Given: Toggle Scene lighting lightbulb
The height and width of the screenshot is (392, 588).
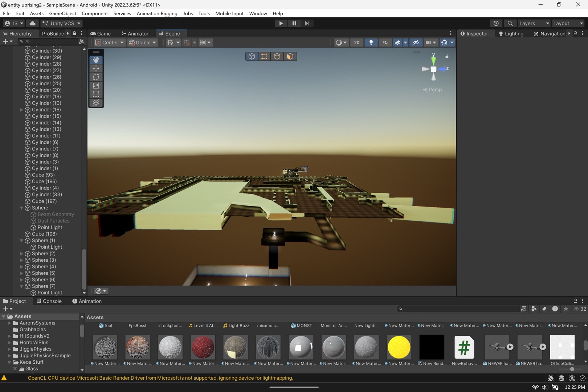Looking at the screenshot, I should (x=371, y=42).
